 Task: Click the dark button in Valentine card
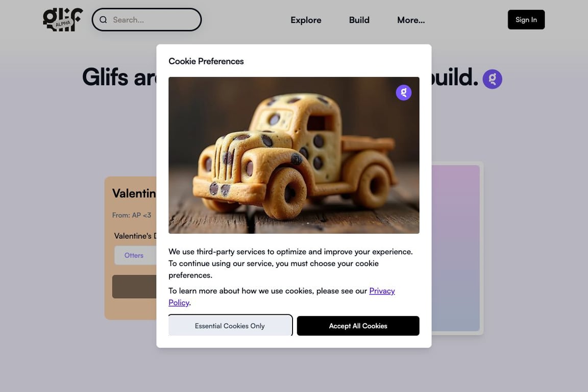(134, 286)
